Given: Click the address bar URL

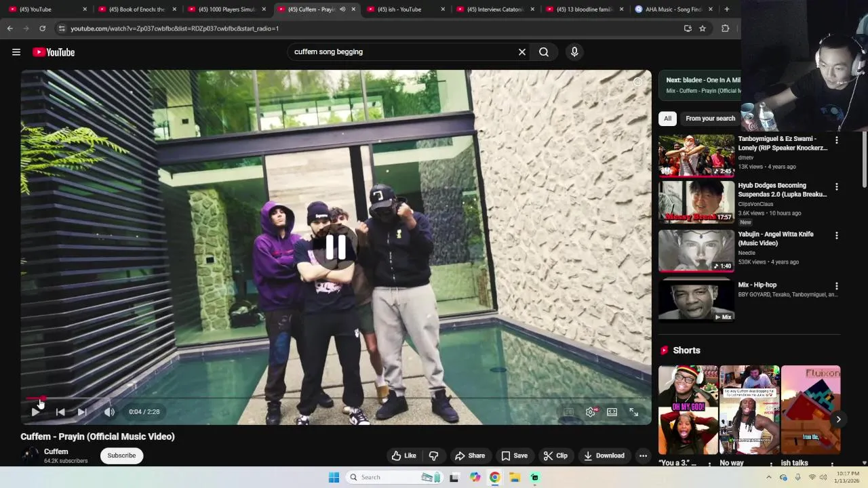Looking at the screenshot, I should [175, 28].
